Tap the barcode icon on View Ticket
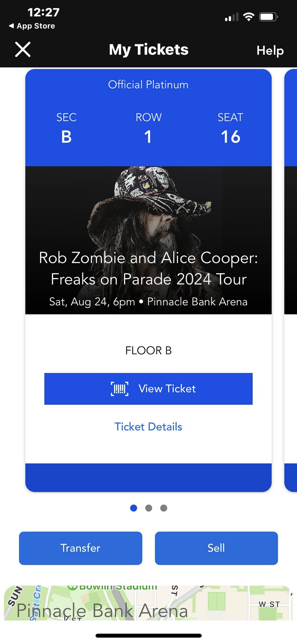 tap(119, 389)
